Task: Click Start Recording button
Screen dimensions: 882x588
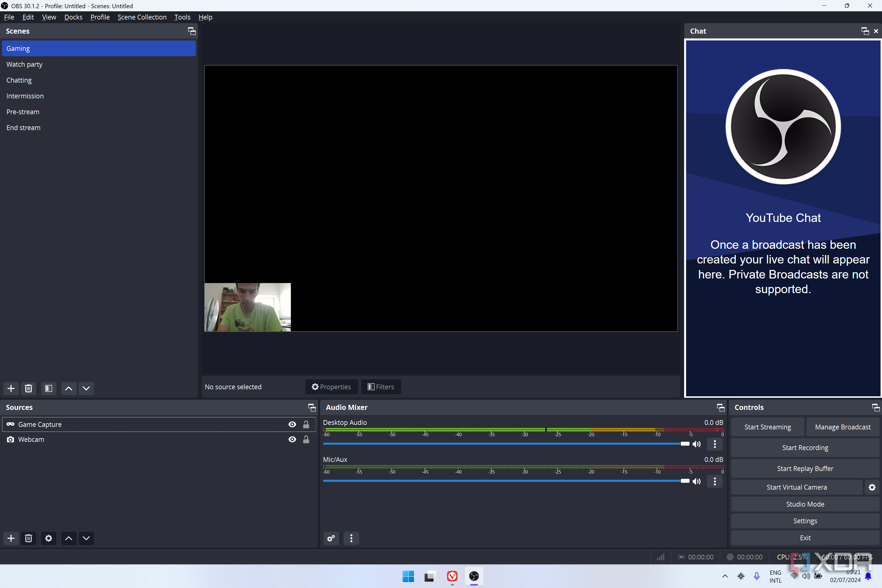Action: pos(805,448)
